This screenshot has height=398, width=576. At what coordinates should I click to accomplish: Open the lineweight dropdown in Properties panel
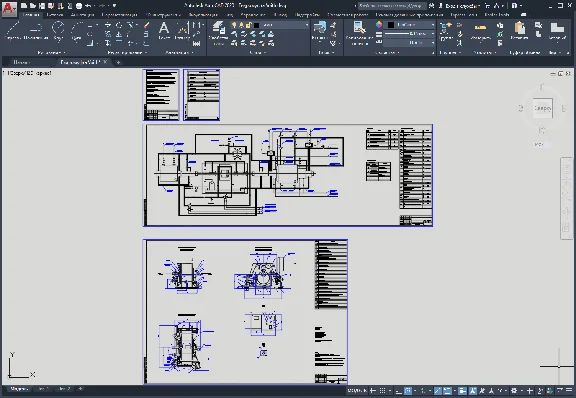pos(433,34)
